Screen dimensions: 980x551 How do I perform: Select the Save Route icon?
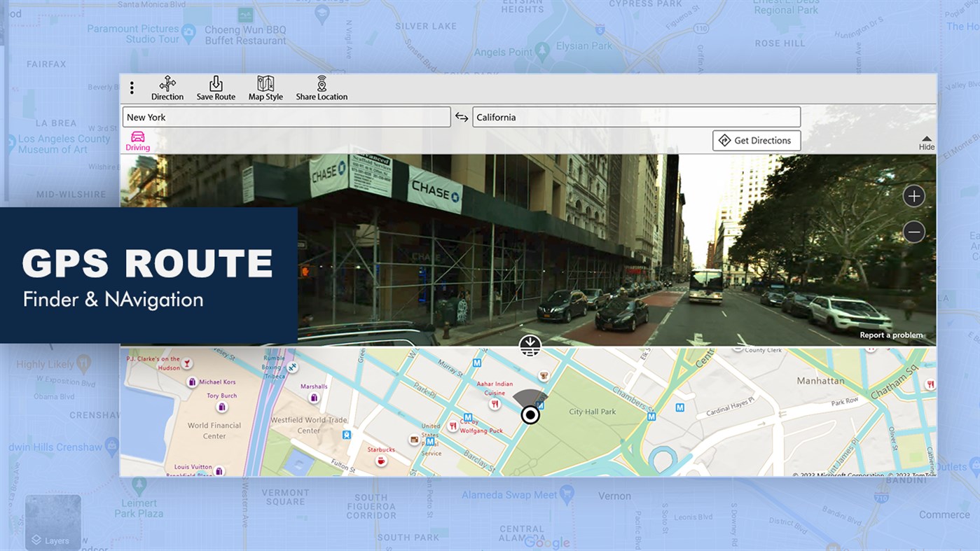(216, 88)
